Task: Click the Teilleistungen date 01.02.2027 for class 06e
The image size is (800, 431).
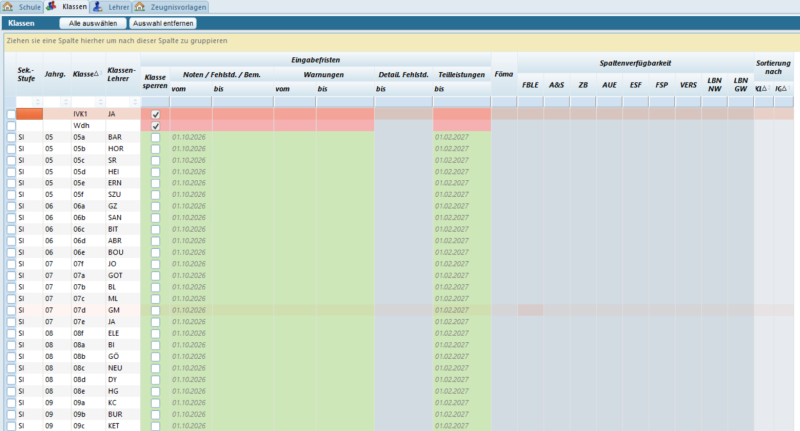Action: [x=452, y=252]
